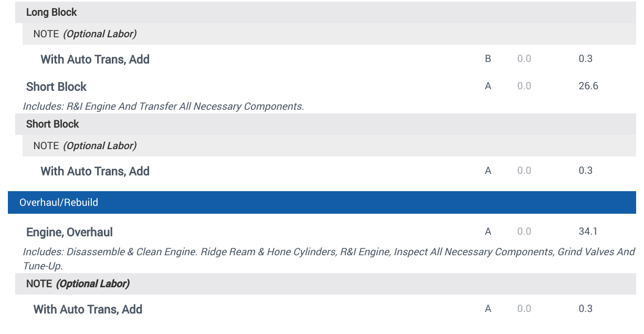Click the 0.0 value beside Engine, Overhaul
644x334 pixels.
click(x=524, y=232)
